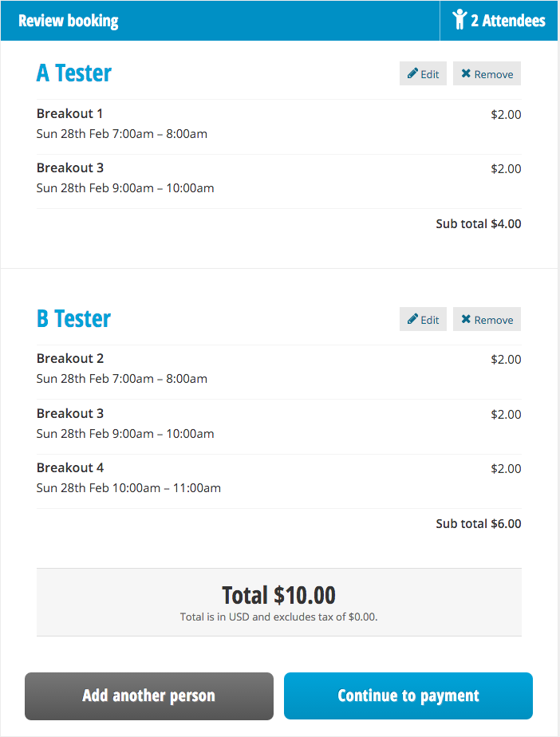560x737 pixels.
Task: Edit A Tester's booking
Action: pos(423,73)
